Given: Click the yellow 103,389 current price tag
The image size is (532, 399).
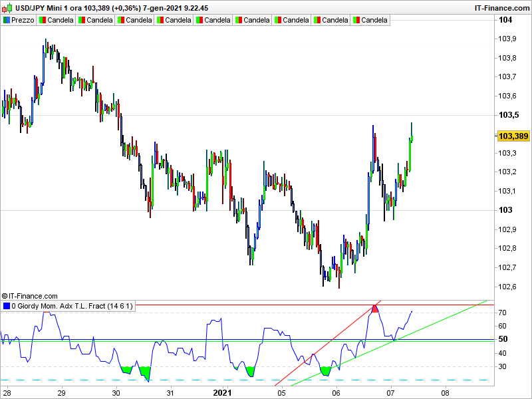Looking at the screenshot, I should tap(513, 136).
